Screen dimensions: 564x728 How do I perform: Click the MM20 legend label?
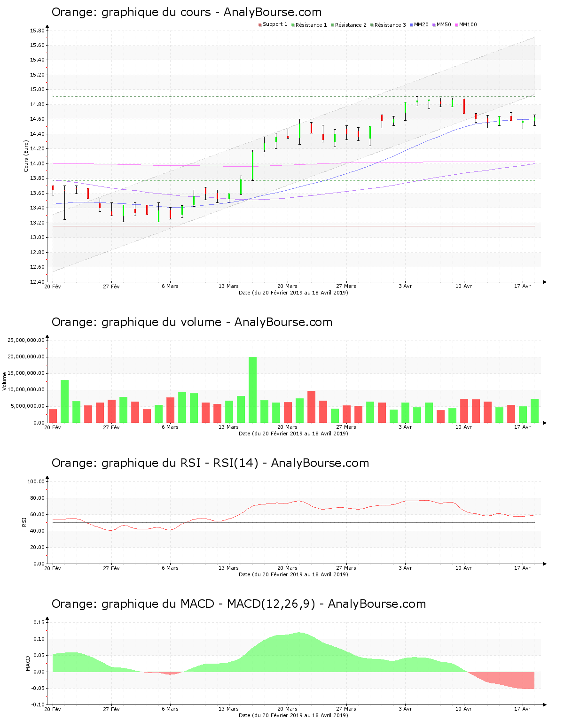click(x=421, y=25)
